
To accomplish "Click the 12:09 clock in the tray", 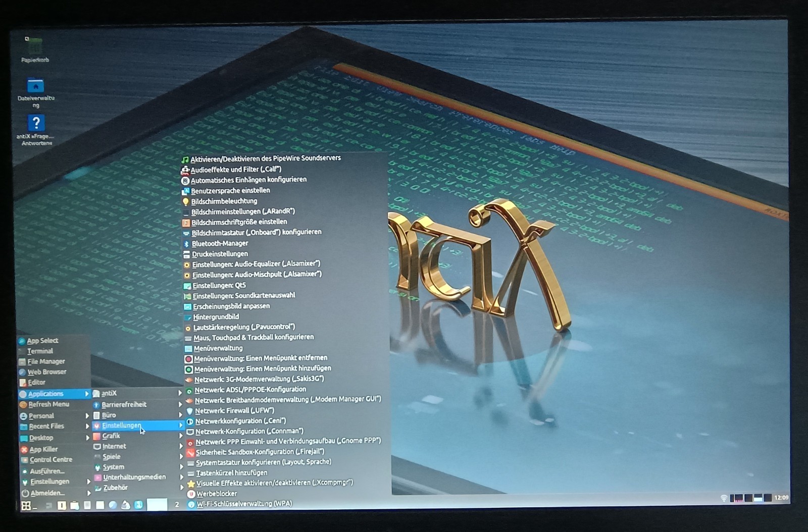I will [781, 498].
